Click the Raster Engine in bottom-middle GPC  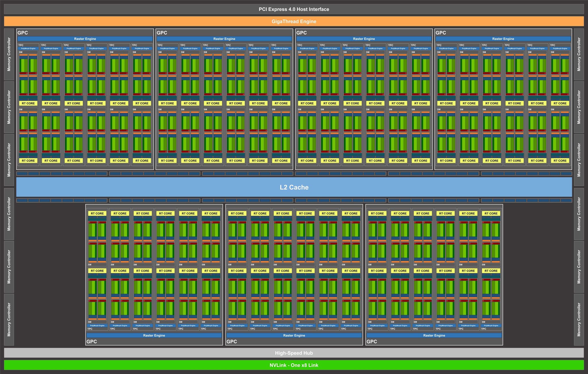(294, 335)
